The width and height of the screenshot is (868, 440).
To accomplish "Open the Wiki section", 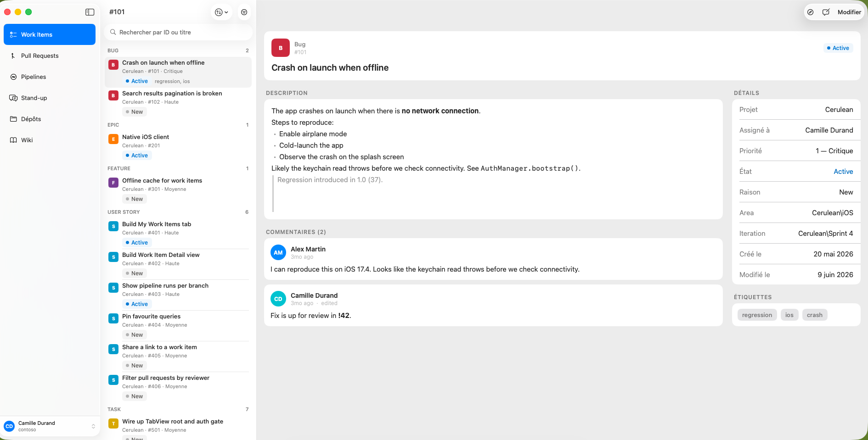I will [50, 140].
